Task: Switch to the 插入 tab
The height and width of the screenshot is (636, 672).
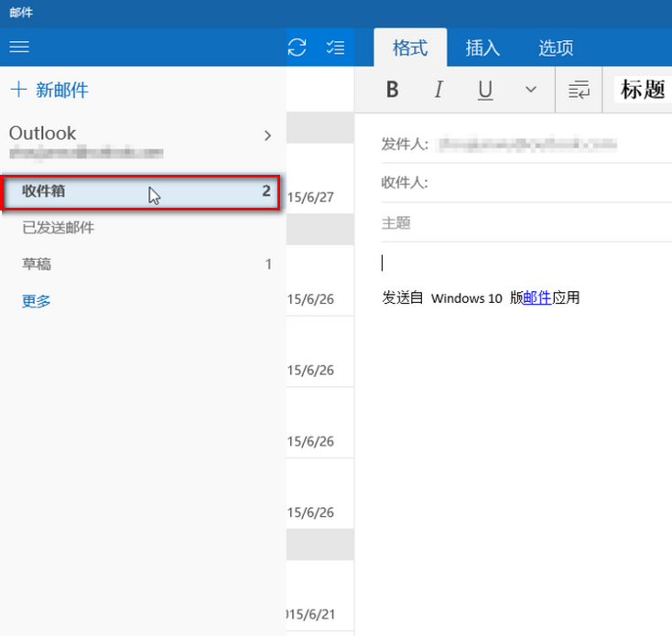Action: pos(482,49)
